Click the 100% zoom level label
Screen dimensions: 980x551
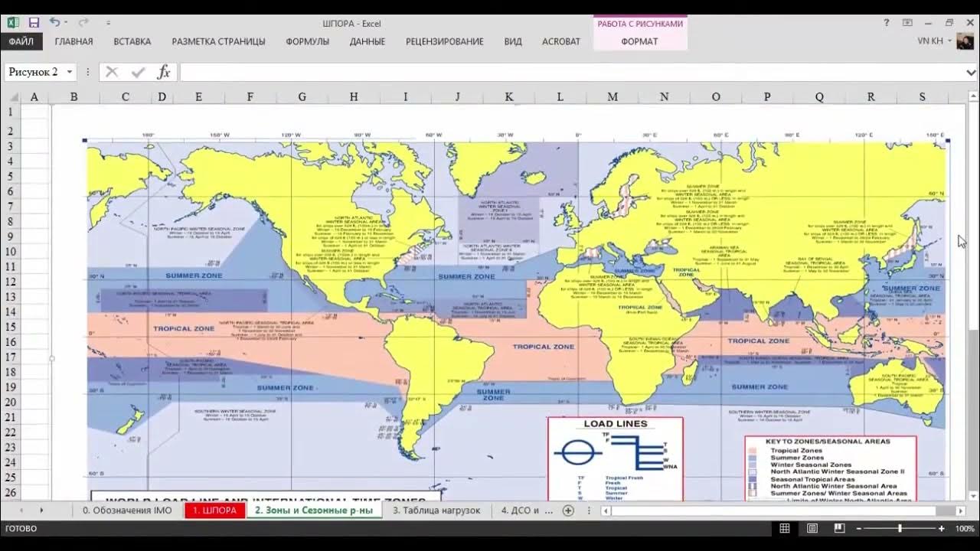(964, 529)
